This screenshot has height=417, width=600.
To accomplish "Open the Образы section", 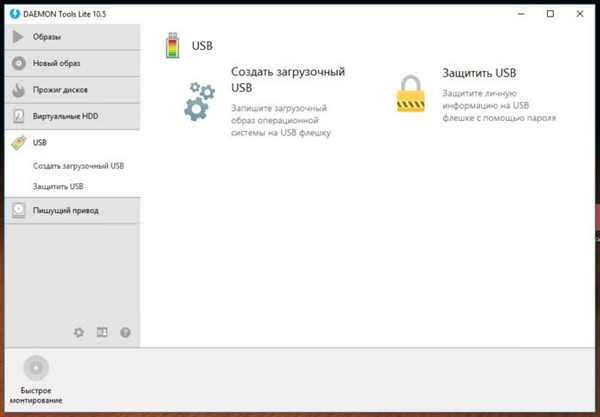I will 73,37.
